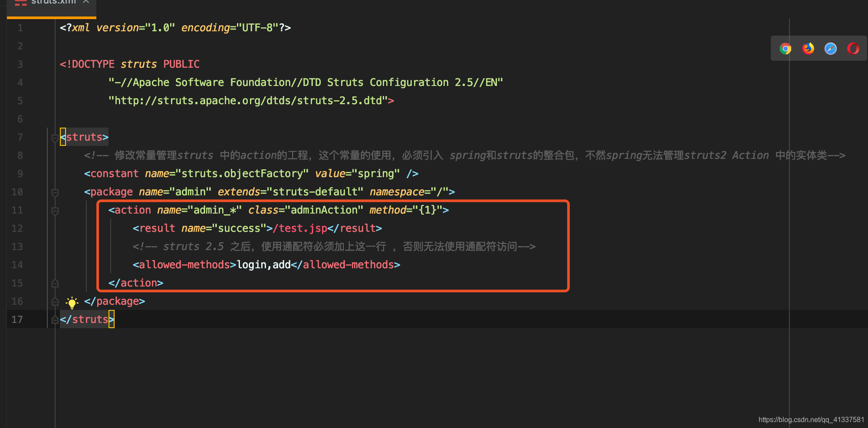868x428 pixels.
Task: Click the struts 2.5 comment on line 13
Action: pyautogui.click(x=334, y=247)
